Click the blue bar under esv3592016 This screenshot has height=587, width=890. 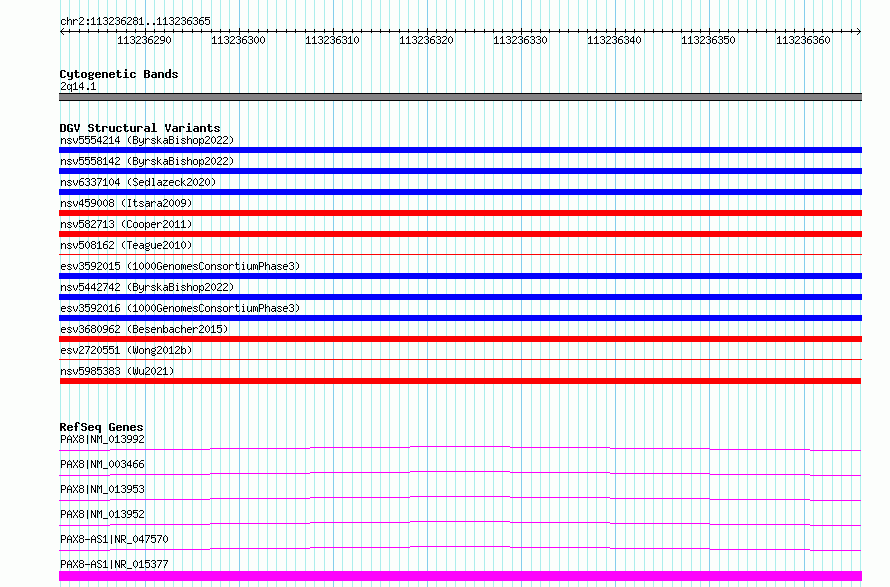[460, 318]
